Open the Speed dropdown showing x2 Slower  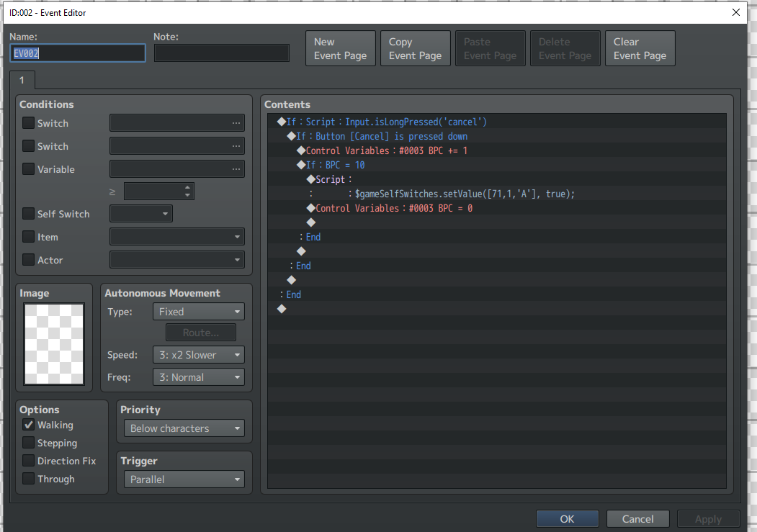(198, 355)
